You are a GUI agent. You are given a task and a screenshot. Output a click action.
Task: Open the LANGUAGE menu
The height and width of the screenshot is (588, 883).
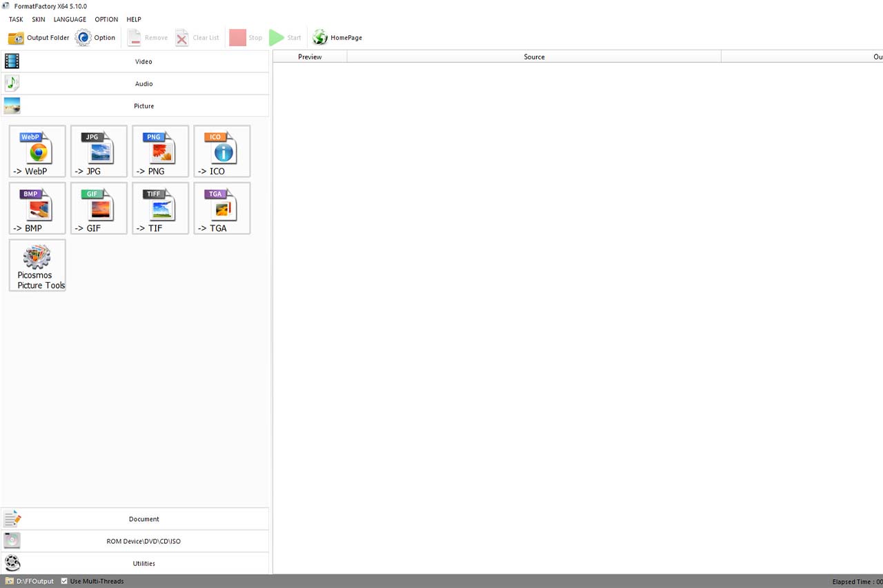(x=70, y=19)
